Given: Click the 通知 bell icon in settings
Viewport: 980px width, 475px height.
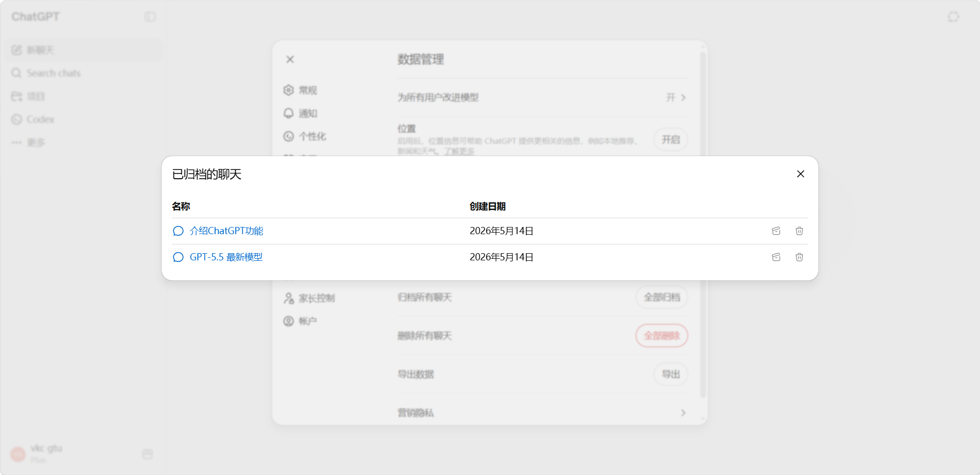Looking at the screenshot, I should (x=289, y=113).
